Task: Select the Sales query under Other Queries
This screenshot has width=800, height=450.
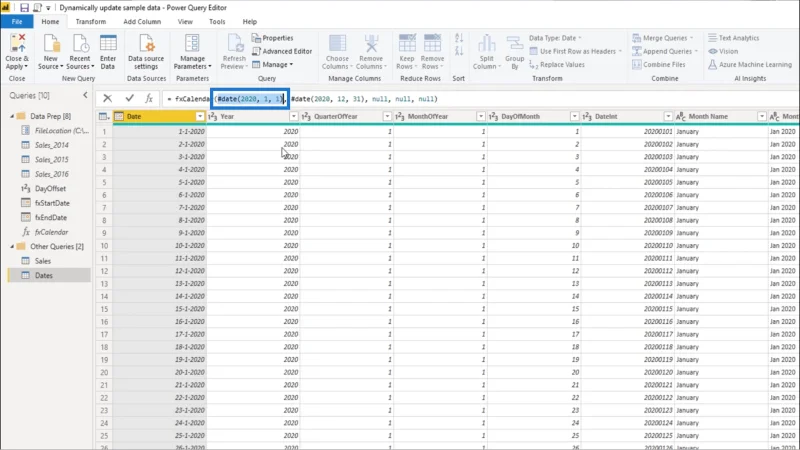Action: [x=43, y=261]
